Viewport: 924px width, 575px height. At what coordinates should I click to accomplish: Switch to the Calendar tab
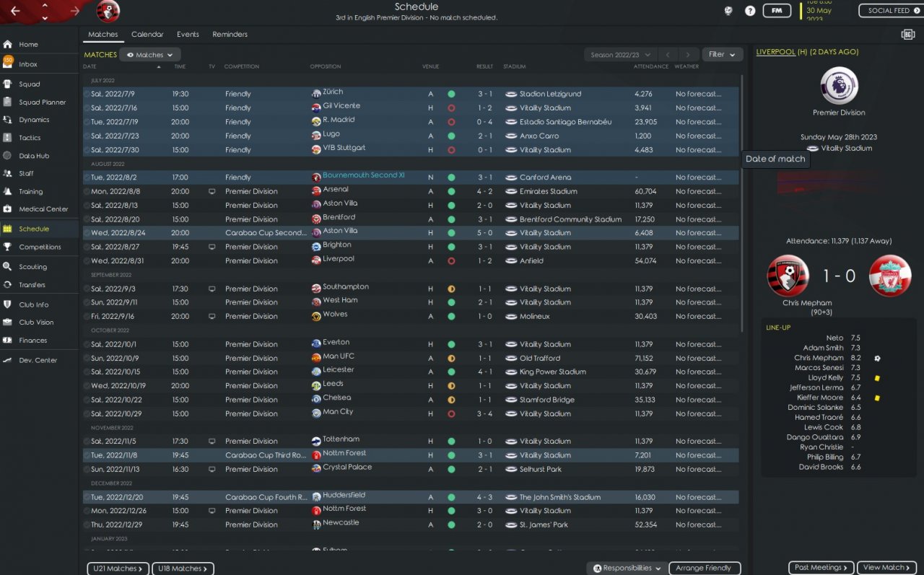click(147, 35)
